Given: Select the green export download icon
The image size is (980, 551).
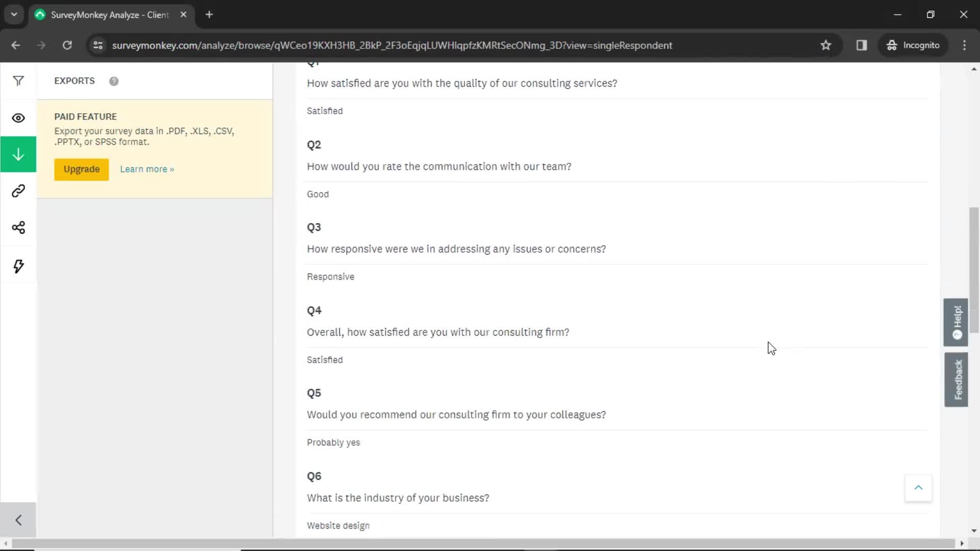Looking at the screenshot, I should (18, 154).
